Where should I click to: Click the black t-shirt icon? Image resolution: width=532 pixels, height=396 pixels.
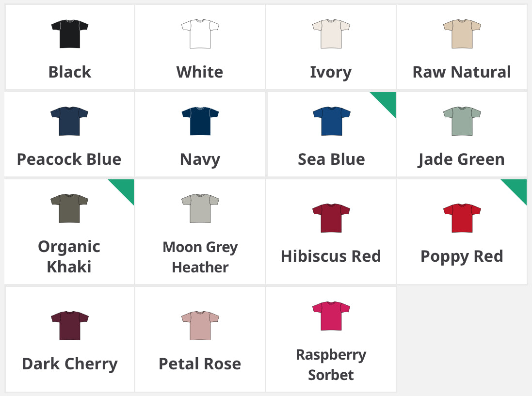coord(69,34)
